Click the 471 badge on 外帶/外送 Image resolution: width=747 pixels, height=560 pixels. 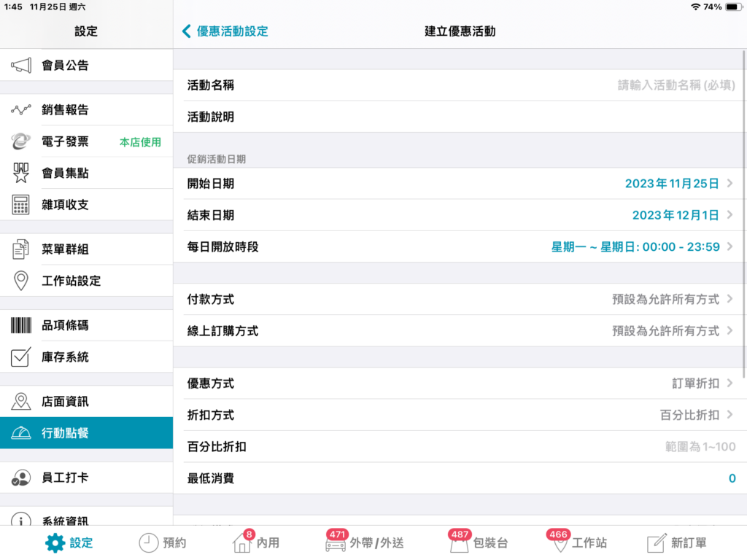[x=337, y=534]
